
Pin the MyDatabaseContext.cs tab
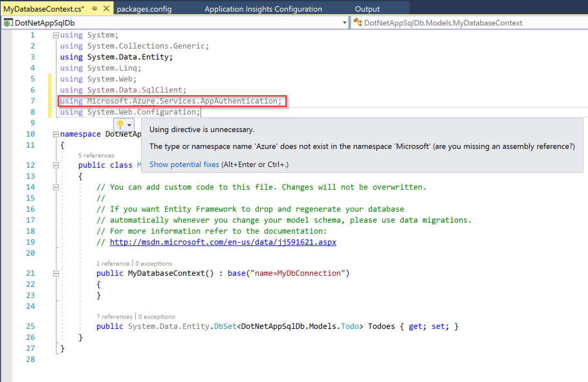point(94,8)
